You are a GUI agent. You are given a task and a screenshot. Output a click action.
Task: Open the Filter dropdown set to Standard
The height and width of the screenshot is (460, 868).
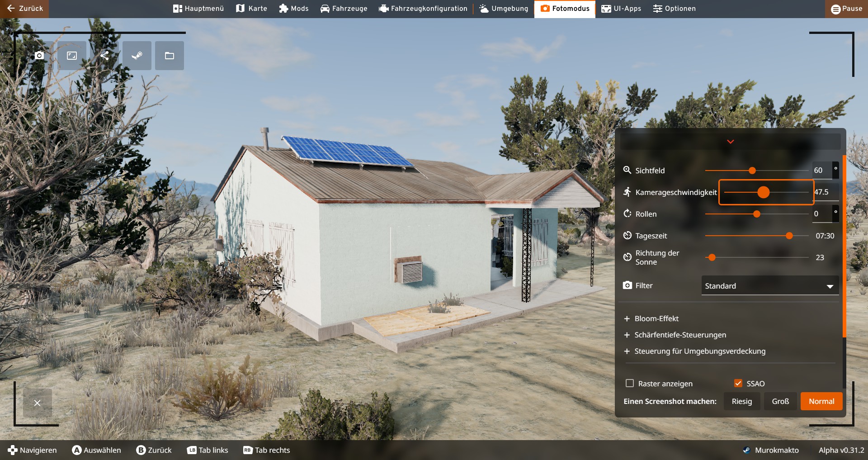[x=770, y=286]
